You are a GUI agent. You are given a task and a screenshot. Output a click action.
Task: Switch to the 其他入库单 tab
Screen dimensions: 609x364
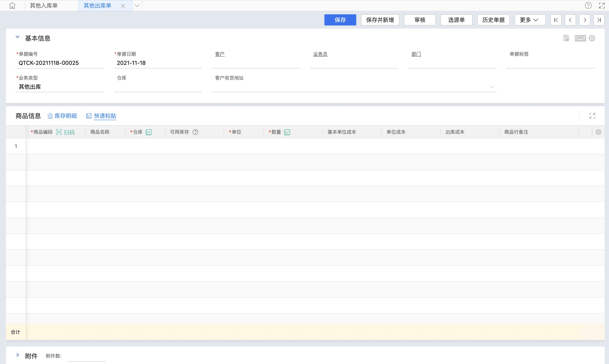[x=44, y=5]
